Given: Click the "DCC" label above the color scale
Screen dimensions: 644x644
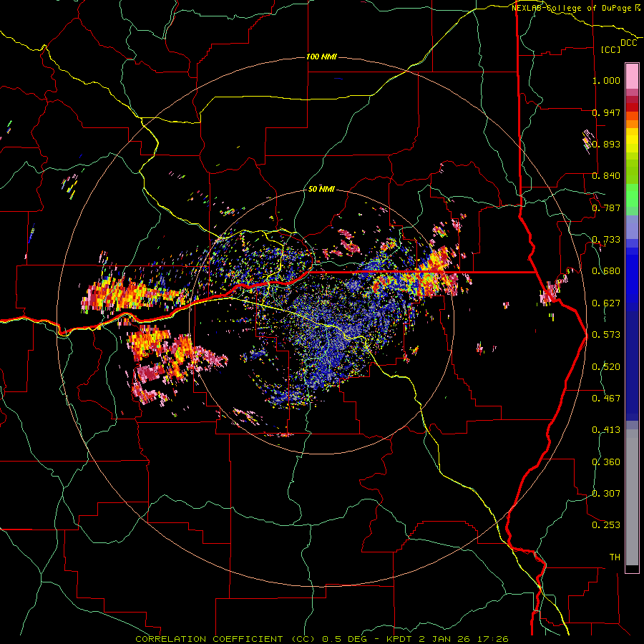Looking at the screenshot, I should pos(628,43).
